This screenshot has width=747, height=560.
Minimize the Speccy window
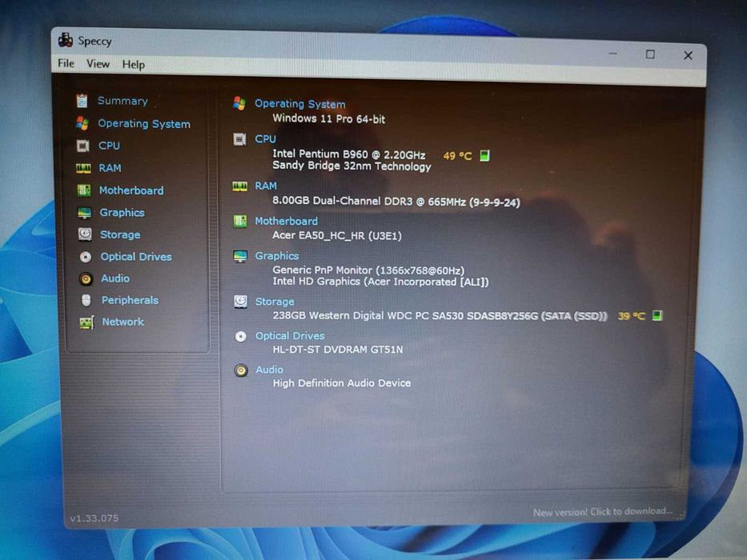[x=613, y=54]
